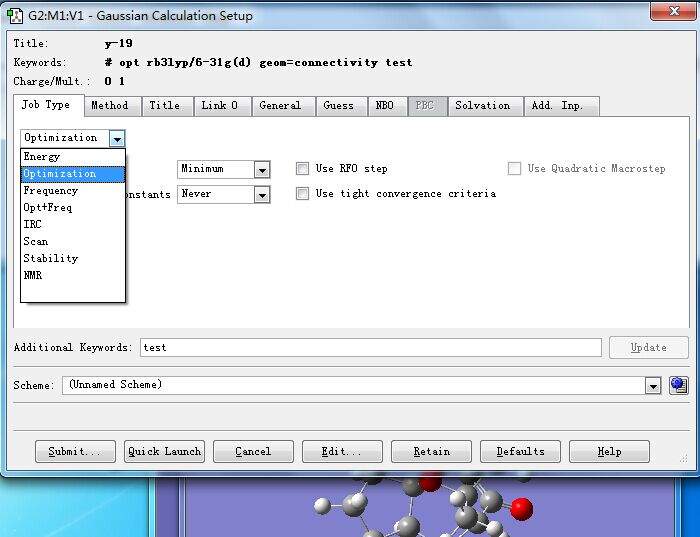Viewport: 700px width, 537px height.
Task: Open the NBO tab
Action: tap(388, 106)
